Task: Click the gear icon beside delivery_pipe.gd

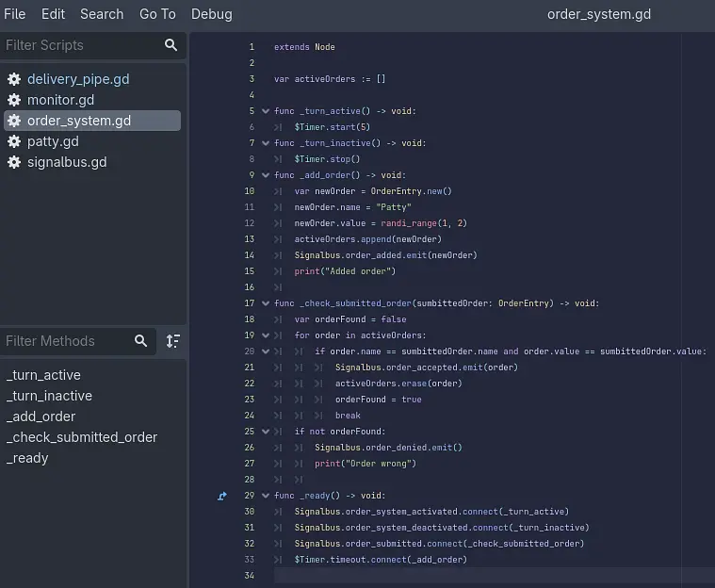Action: point(14,79)
